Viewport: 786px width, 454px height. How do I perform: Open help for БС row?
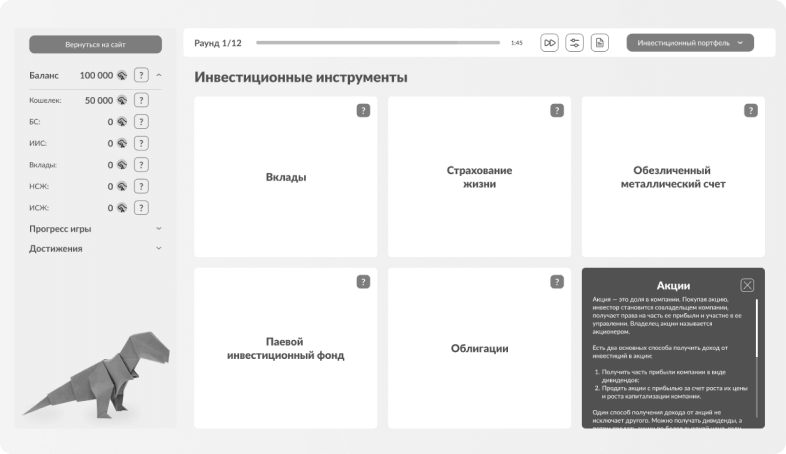click(x=141, y=122)
